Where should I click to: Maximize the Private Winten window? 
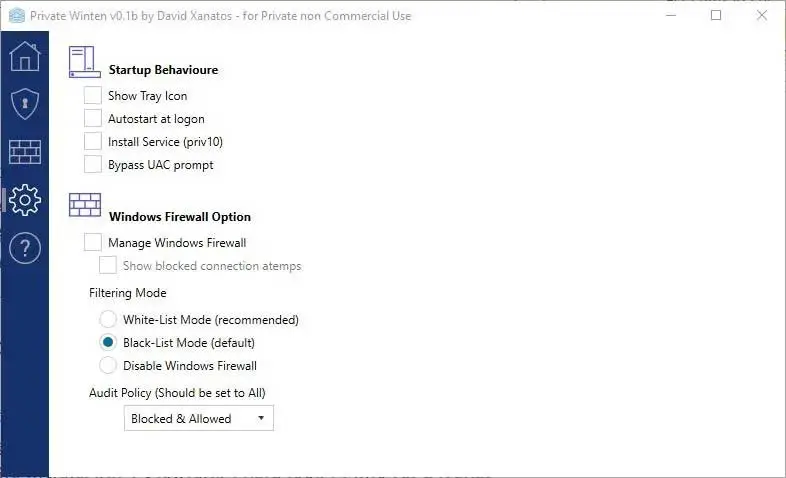[716, 16]
